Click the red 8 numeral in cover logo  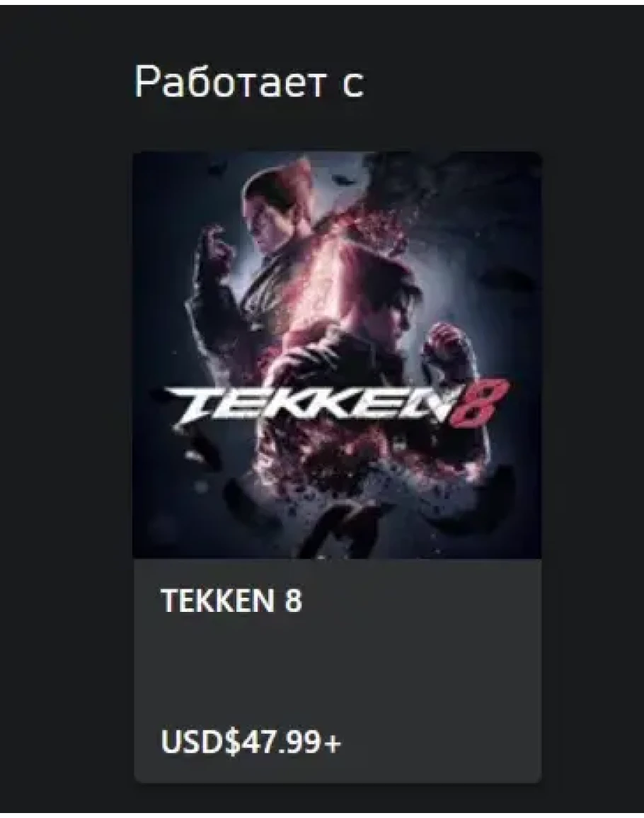478,402
